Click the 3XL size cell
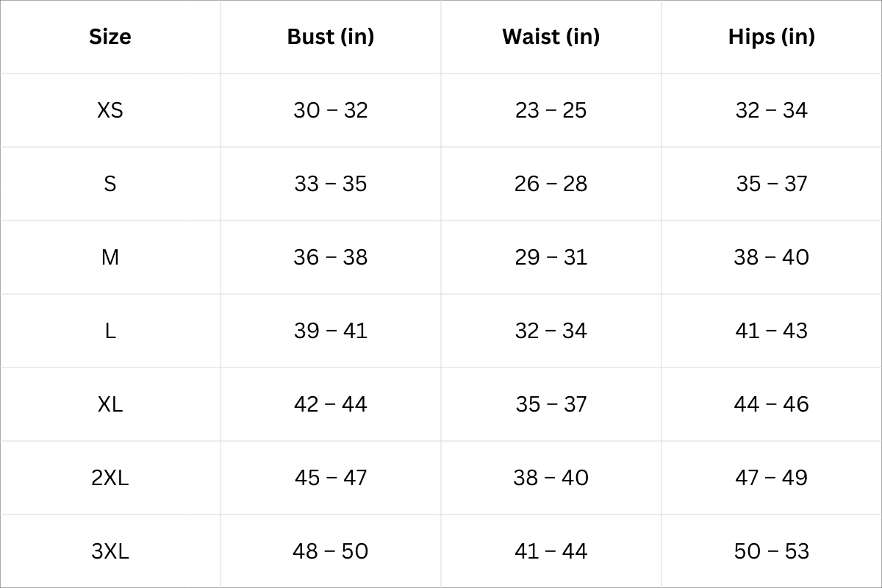The image size is (882, 588). click(110, 551)
